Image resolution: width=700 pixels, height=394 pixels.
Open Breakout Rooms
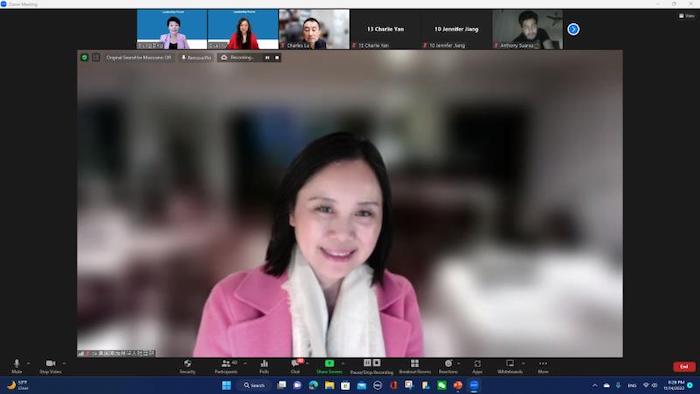pos(415,366)
